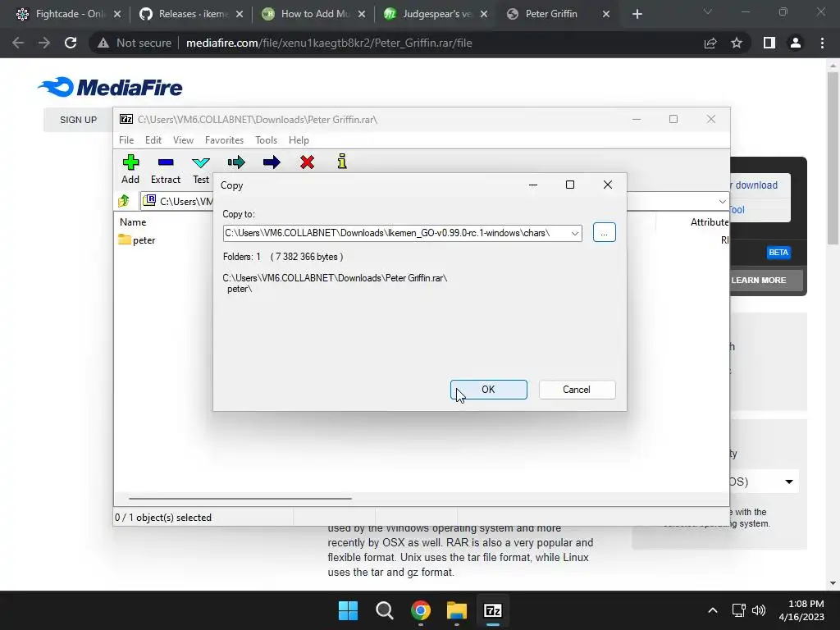The width and height of the screenshot is (840, 630).
Task: Click the Copy arrow icon in 7-Zip toolbar
Action: [x=236, y=162]
